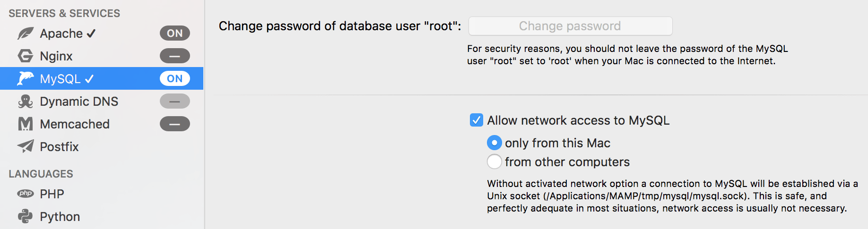Click the Memcached M icon
The height and width of the screenshot is (229, 868).
26,124
